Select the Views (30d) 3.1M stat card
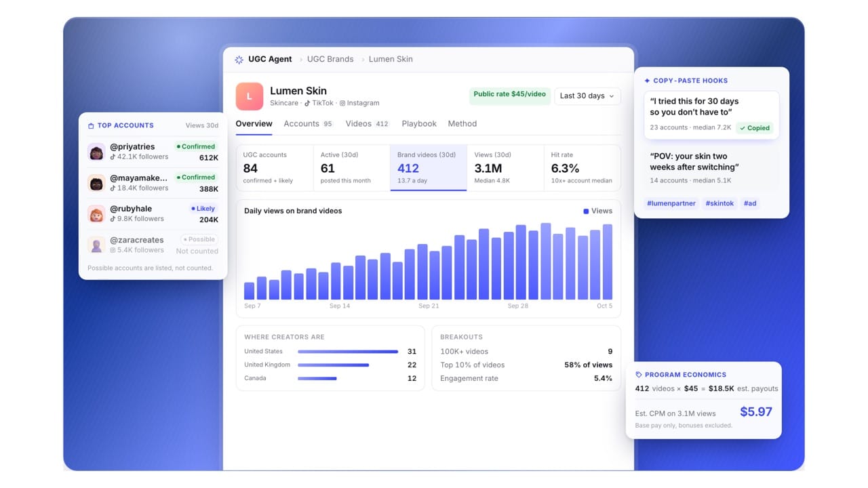 tap(505, 167)
